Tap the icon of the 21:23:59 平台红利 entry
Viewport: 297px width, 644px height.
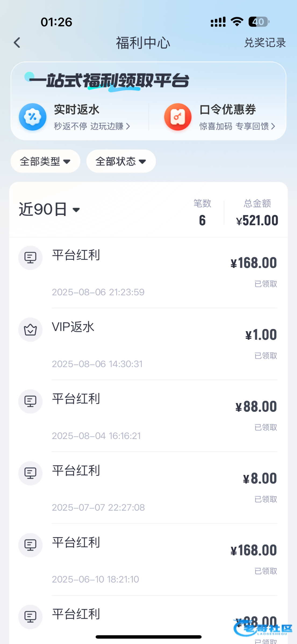(30, 258)
